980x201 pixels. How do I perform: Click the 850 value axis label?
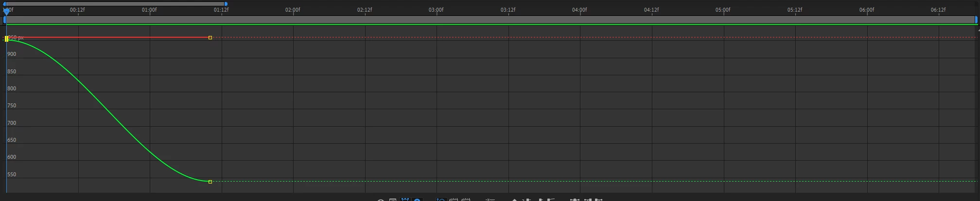point(12,71)
